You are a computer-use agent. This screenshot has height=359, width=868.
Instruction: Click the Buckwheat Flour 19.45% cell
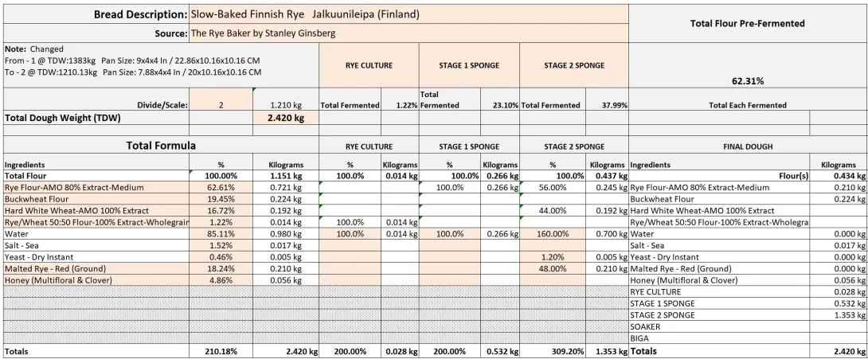pos(221,199)
